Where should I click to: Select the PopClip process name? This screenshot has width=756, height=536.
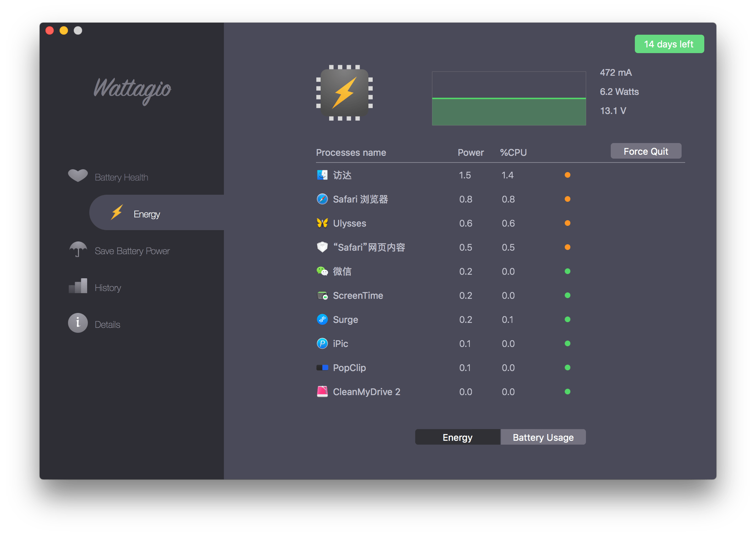tap(349, 367)
